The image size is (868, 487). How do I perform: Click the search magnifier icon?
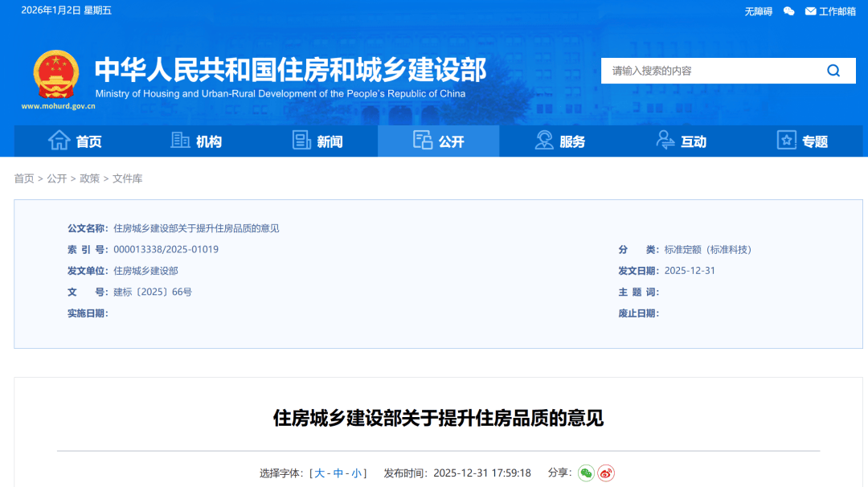[833, 71]
